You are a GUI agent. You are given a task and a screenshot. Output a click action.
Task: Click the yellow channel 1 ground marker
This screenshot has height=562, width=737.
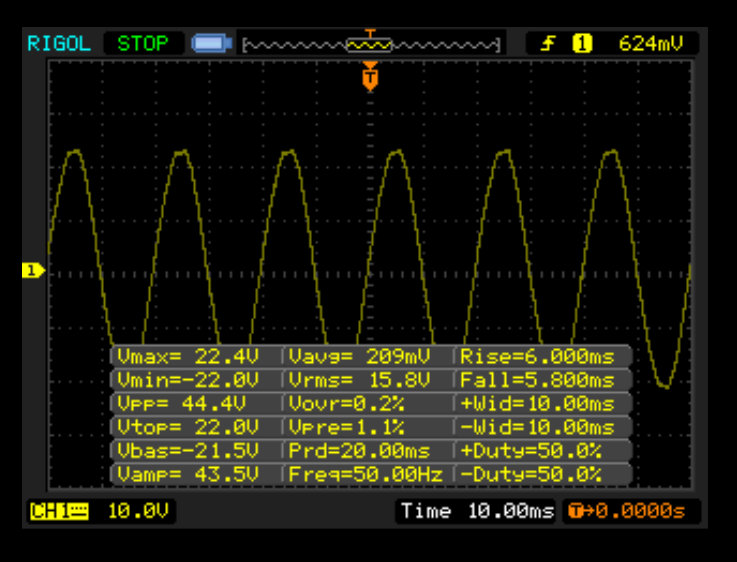[33, 271]
